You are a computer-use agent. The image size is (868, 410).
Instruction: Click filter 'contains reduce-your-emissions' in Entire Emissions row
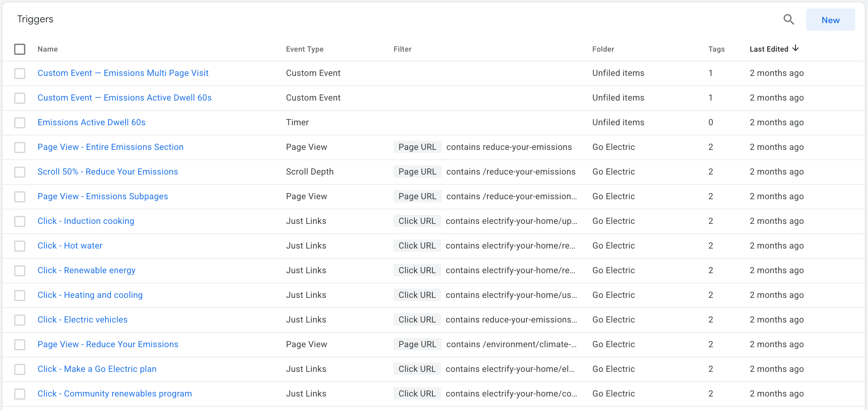(509, 147)
